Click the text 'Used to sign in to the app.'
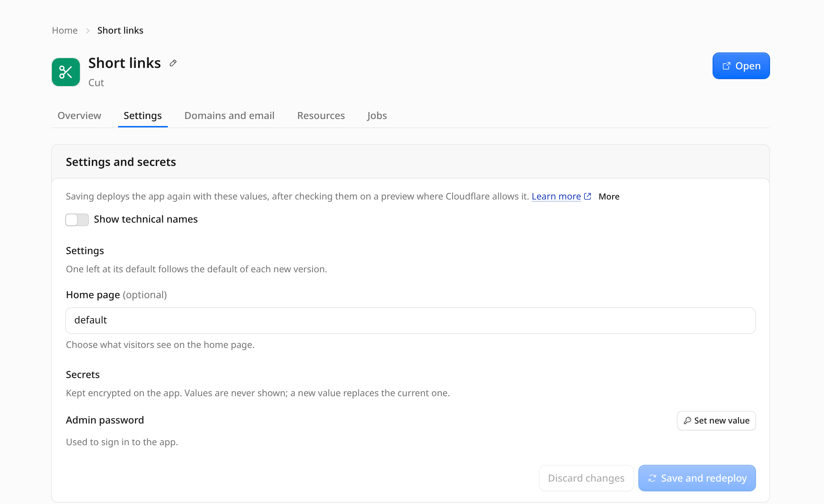The image size is (824, 504). coord(122,442)
